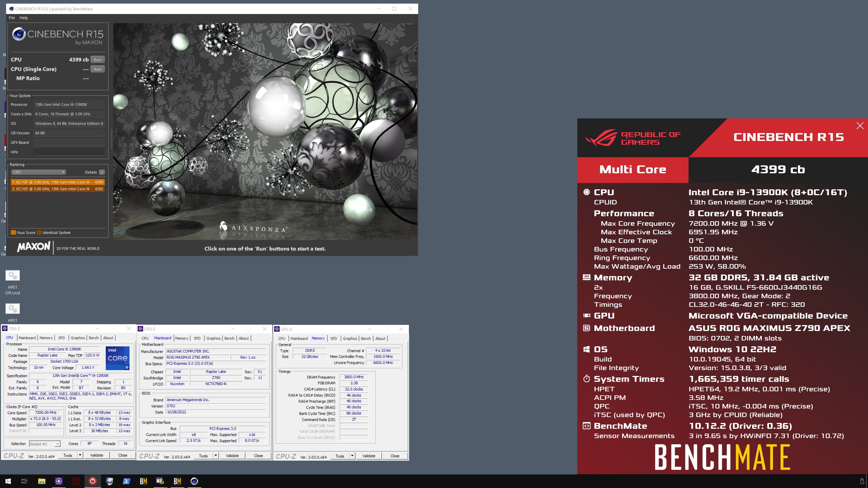This screenshot has width=868, height=488.
Task: Select the HPET desktop icon below HPET Off.cmd
Action: coord(12,312)
